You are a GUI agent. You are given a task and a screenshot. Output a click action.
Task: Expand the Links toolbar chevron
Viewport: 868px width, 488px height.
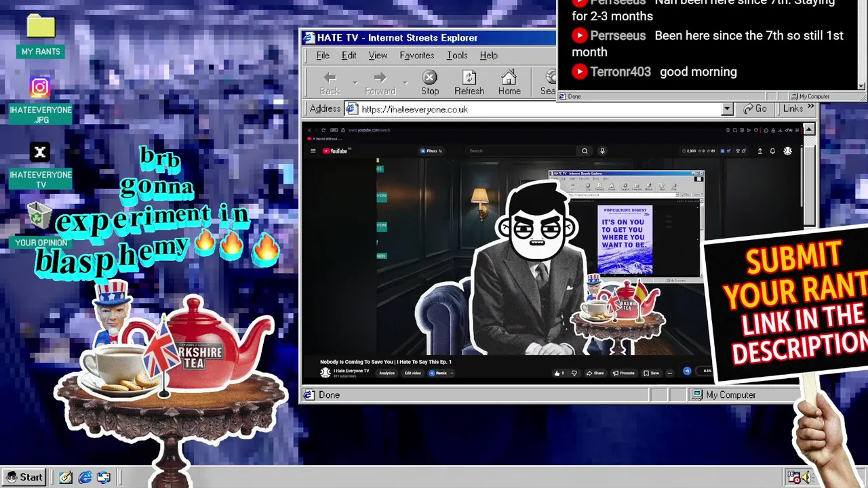click(x=810, y=106)
